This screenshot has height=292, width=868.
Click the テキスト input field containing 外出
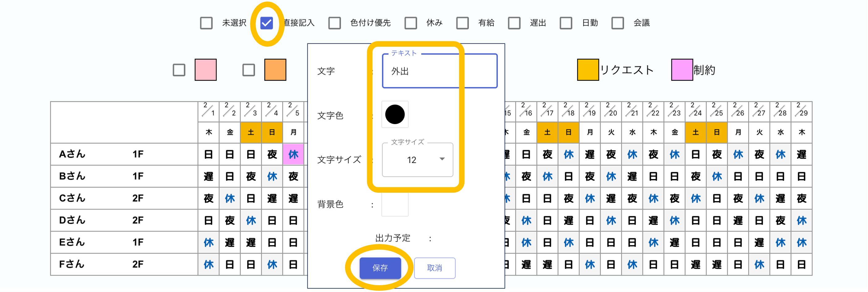[x=439, y=71]
